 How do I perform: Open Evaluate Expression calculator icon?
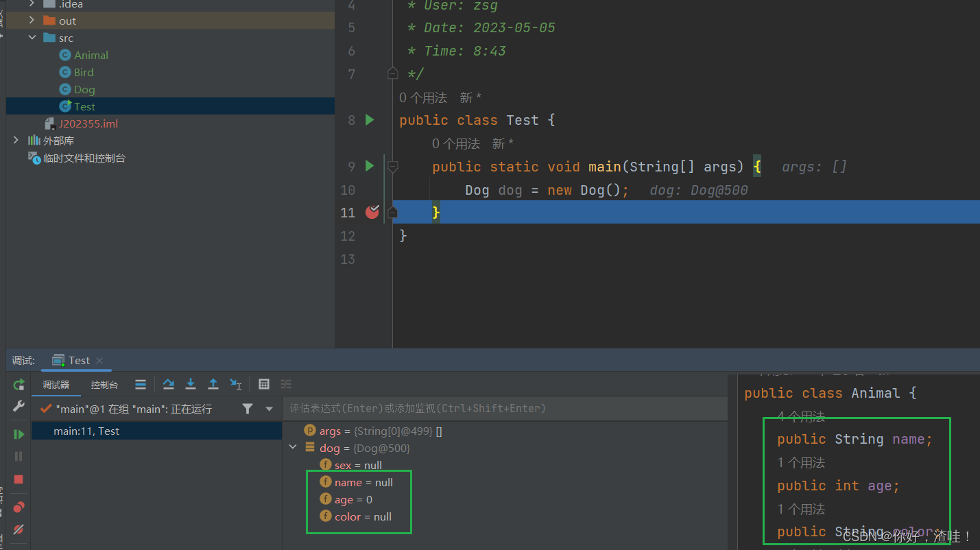[x=264, y=384]
